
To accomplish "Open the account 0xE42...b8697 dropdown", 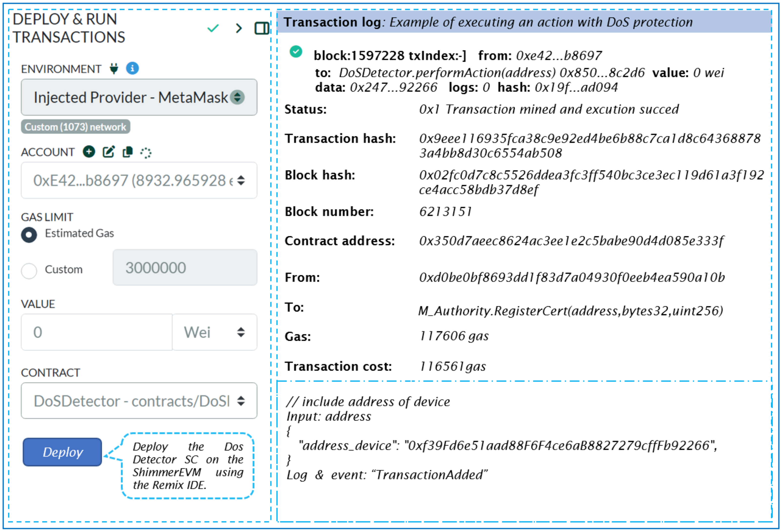I will [x=139, y=181].
